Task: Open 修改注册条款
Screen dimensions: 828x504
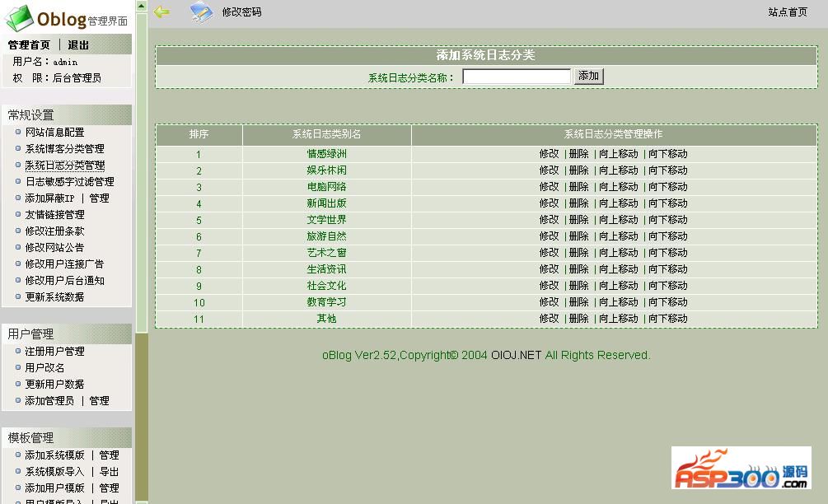Action: pos(55,231)
